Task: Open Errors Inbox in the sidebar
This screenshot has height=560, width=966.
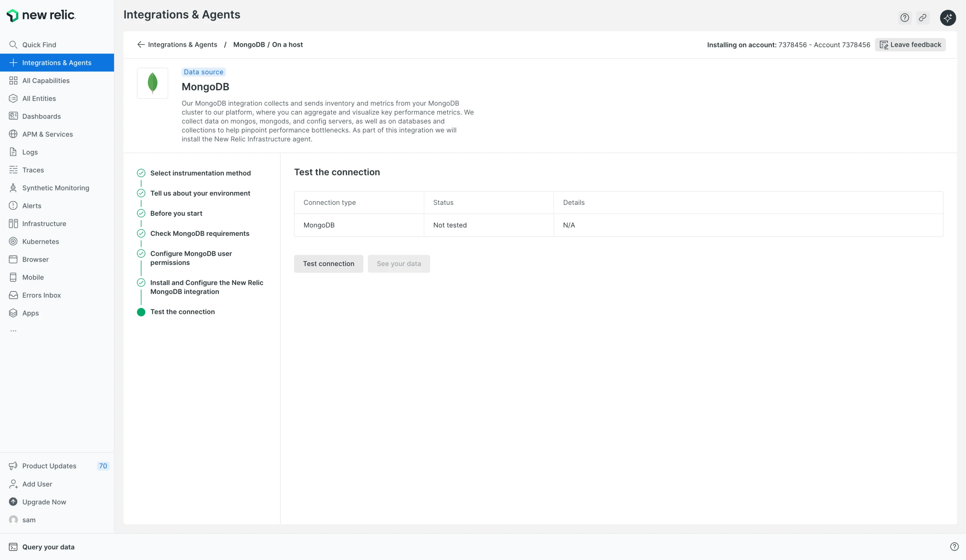Action: (x=57, y=295)
